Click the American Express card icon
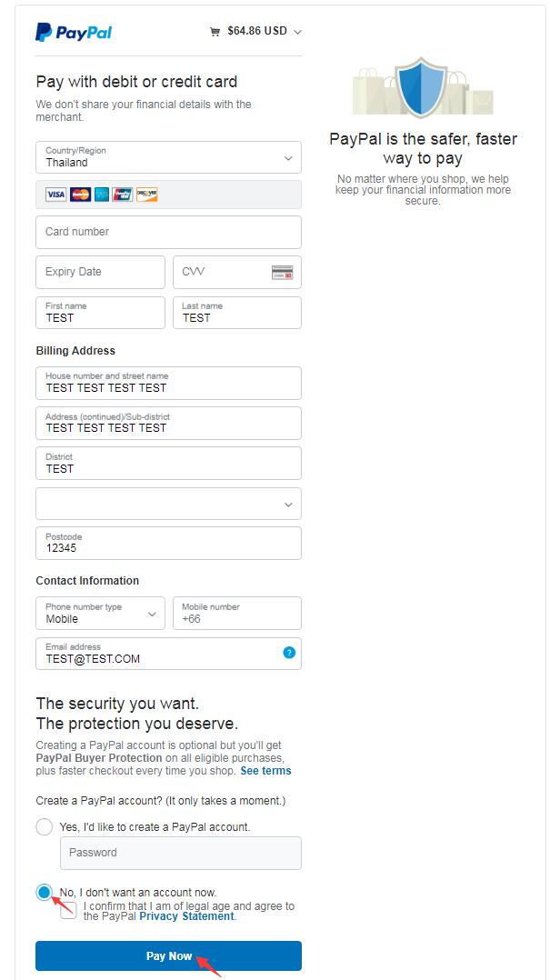Screen dimensions: 550x980 [x=102, y=195]
